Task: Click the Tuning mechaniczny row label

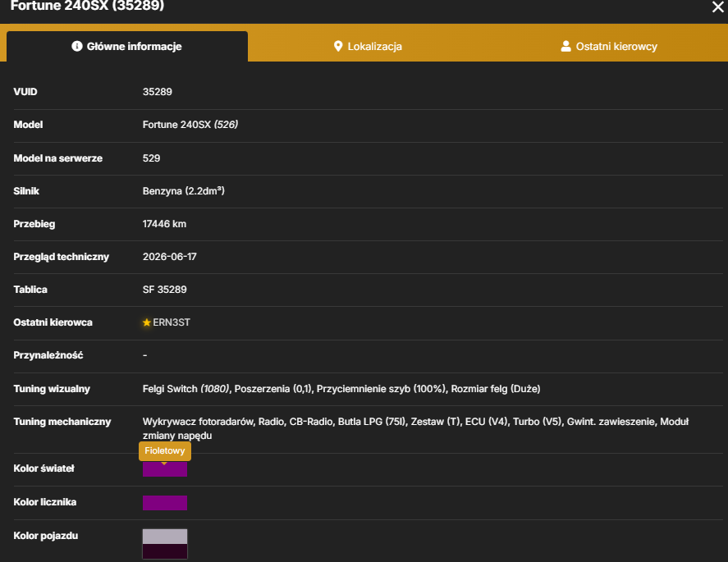Action: pyautogui.click(x=62, y=422)
